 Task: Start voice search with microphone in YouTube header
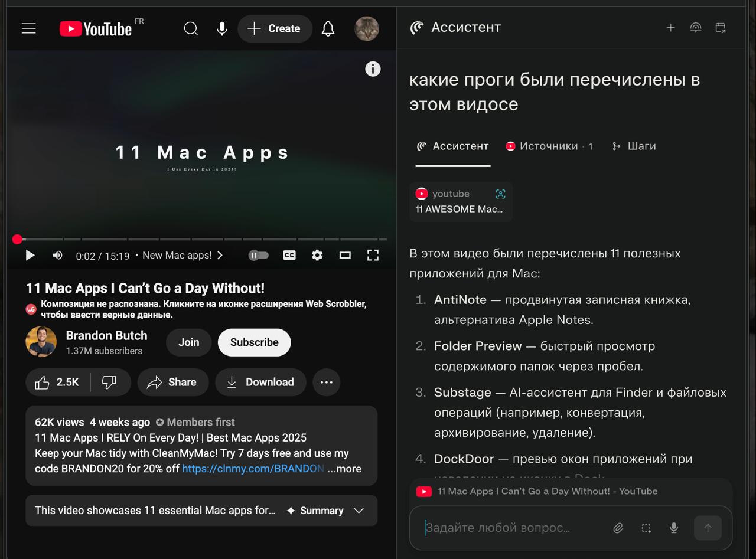(222, 28)
